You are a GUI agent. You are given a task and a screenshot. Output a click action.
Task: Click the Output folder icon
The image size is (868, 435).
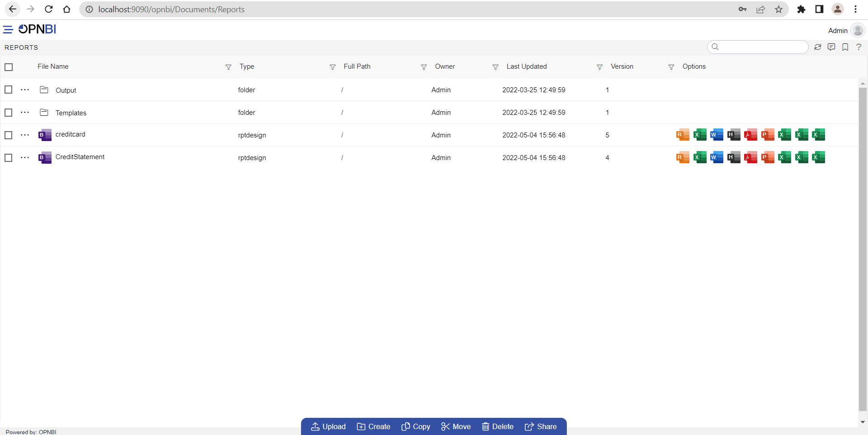click(x=44, y=90)
